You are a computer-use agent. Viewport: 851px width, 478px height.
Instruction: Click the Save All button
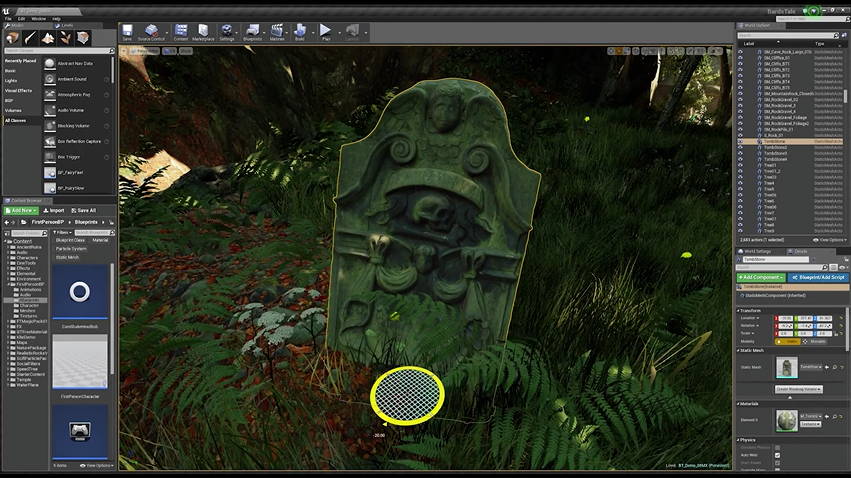pyautogui.click(x=84, y=211)
